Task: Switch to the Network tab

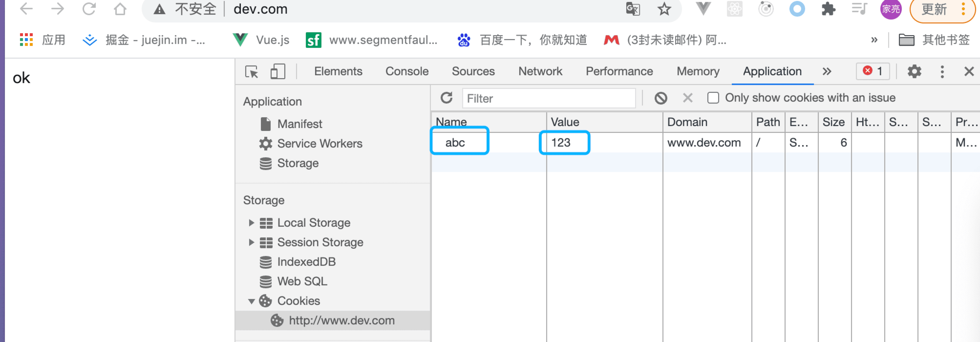Action: [540, 72]
